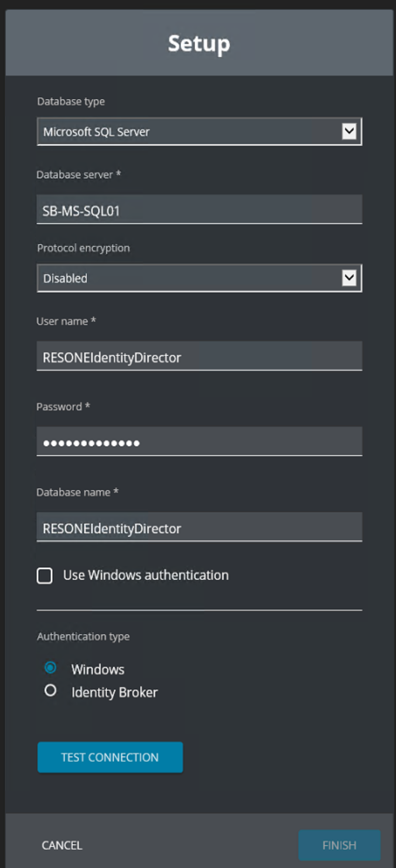Click the Windows radio label text
Viewport: 396px width, 868px height.
point(98,669)
